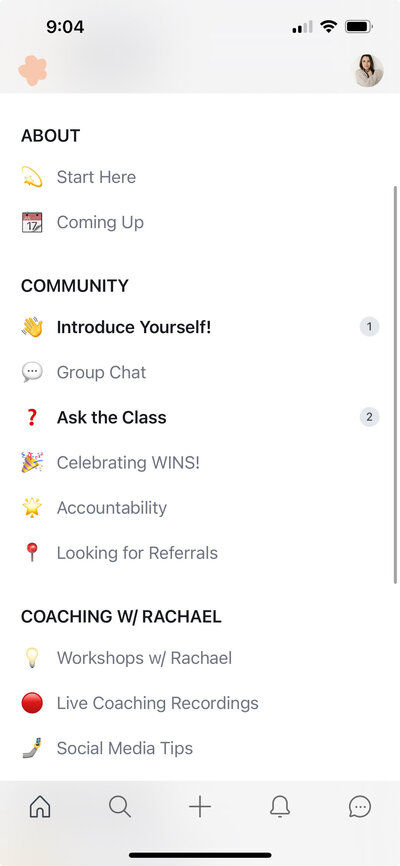Select Workshops w/ Rachael
Image resolution: width=400 pixels, height=866 pixels.
click(x=144, y=658)
